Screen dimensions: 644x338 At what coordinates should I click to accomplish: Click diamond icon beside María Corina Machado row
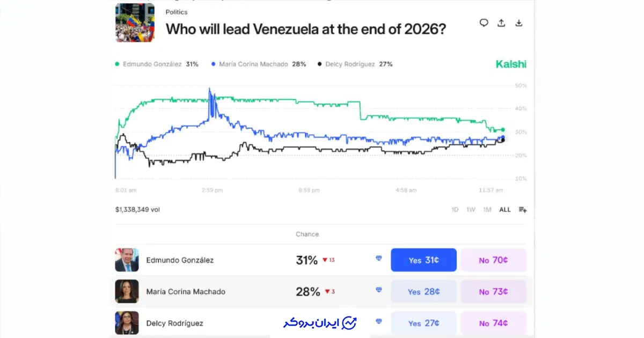tap(379, 290)
